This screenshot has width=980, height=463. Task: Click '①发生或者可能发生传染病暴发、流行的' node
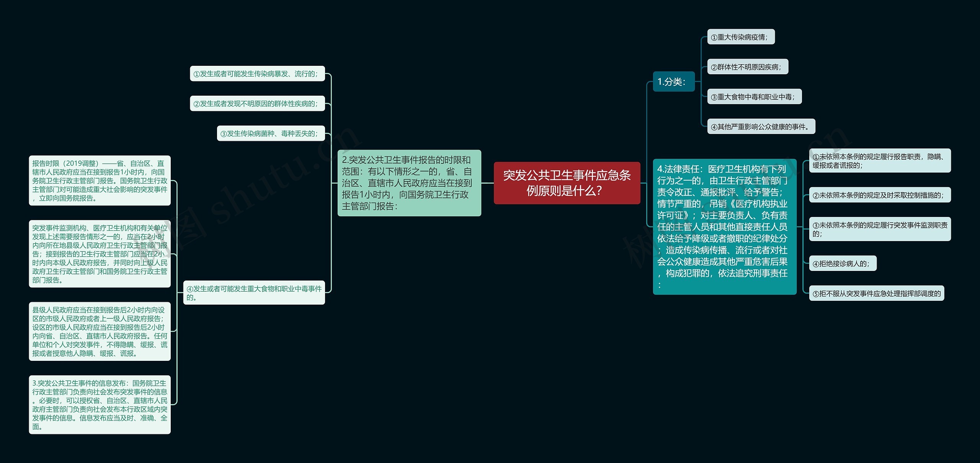click(257, 73)
